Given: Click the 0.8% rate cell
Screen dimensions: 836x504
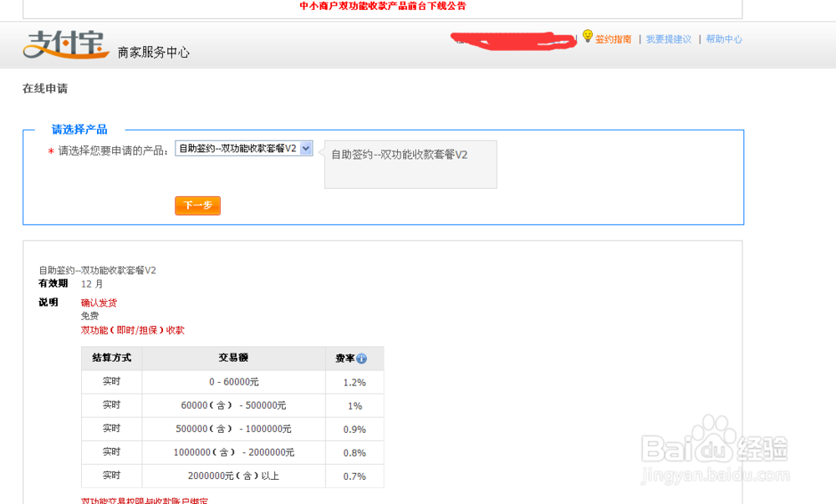Looking at the screenshot, I should click(x=354, y=452).
